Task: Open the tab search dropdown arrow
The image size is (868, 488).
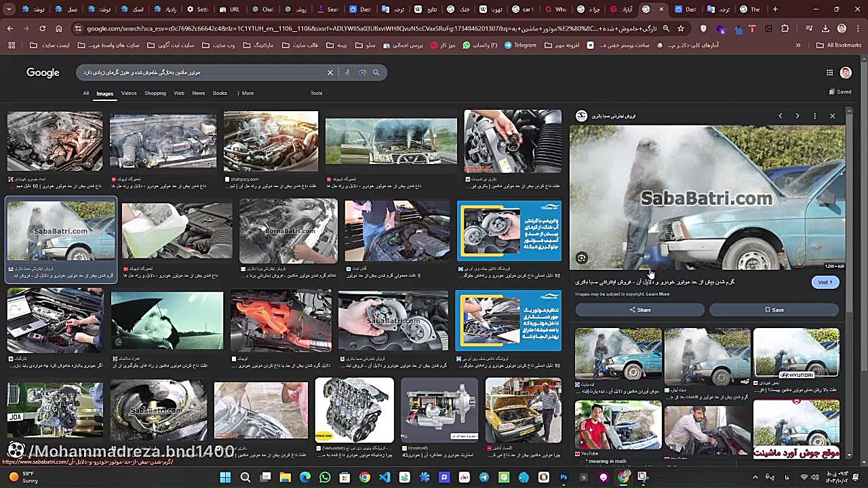Action: (9, 9)
